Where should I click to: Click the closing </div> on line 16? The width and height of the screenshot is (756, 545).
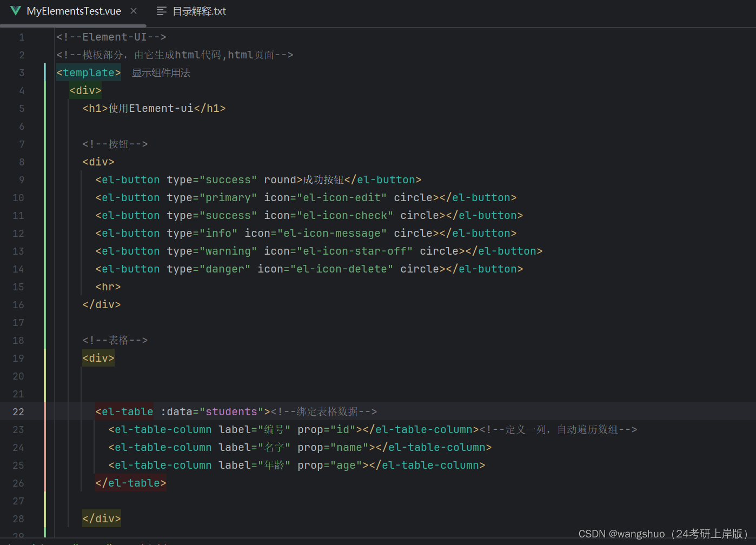102,304
